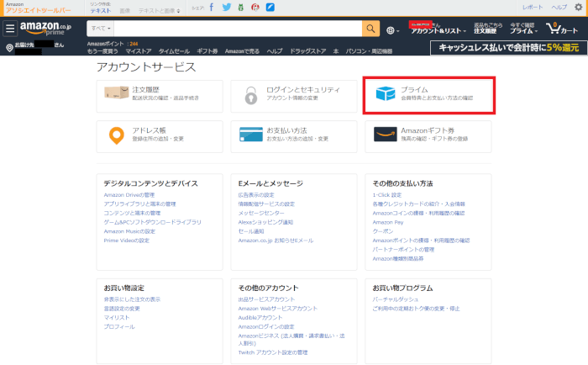
Task: Click the Amazon search input field
Action: pos(239,29)
